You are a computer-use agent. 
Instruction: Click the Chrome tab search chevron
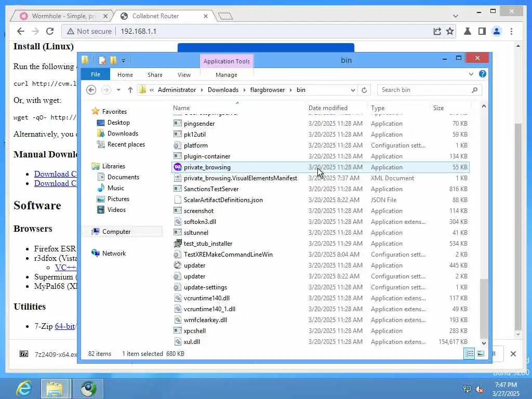pos(455,16)
